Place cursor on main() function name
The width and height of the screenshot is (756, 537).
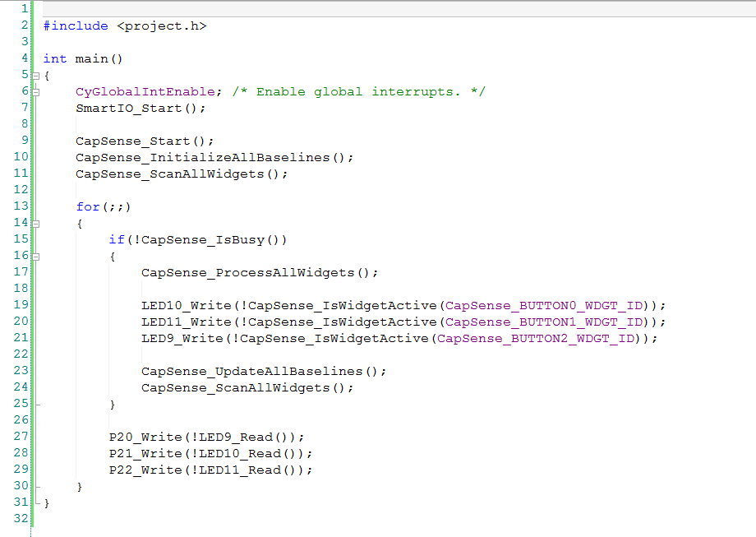click(99, 59)
